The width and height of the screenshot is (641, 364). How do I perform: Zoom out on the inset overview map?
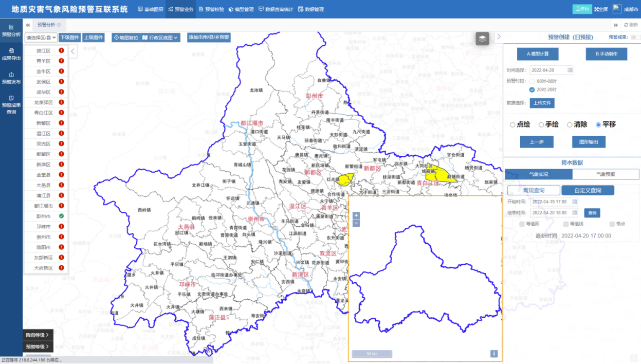tap(356, 223)
